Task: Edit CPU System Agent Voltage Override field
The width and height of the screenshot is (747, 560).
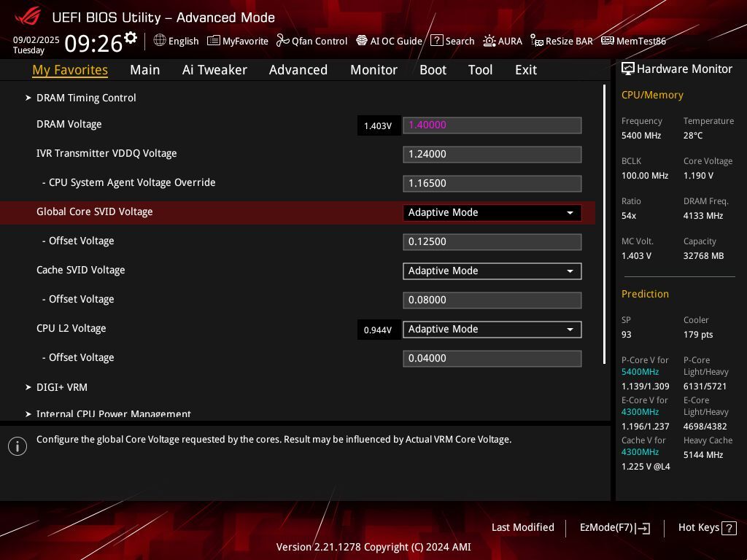Action: click(x=492, y=183)
